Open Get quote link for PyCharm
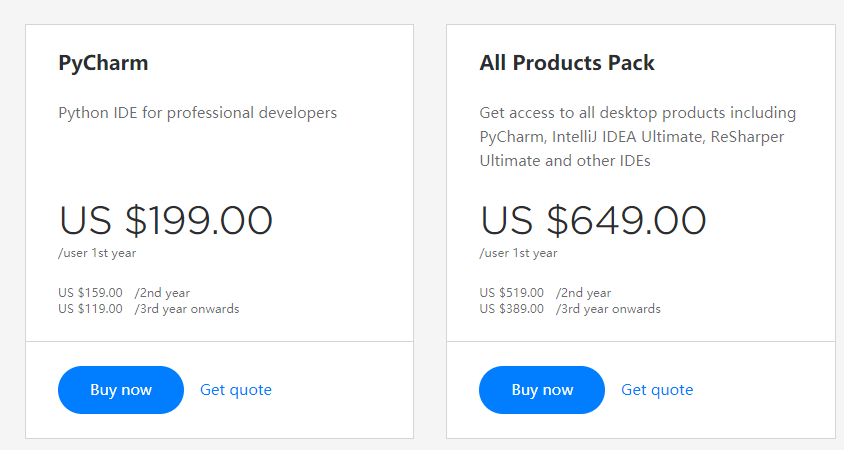 point(236,390)
